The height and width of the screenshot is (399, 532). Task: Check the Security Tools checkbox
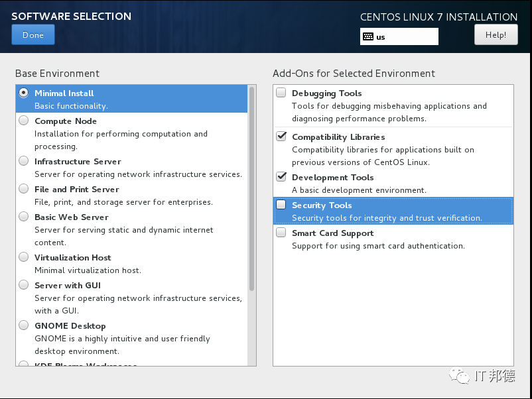tap(281, 204)
